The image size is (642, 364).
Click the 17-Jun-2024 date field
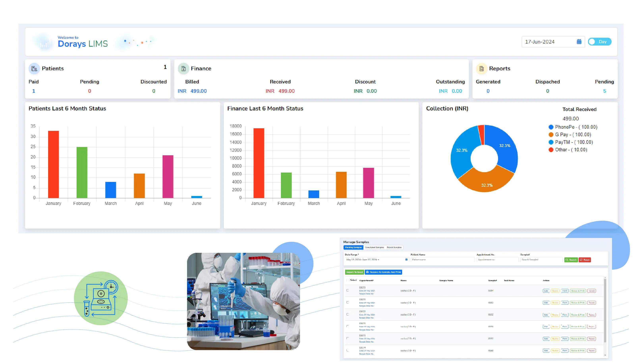click(x=553, y=42)
